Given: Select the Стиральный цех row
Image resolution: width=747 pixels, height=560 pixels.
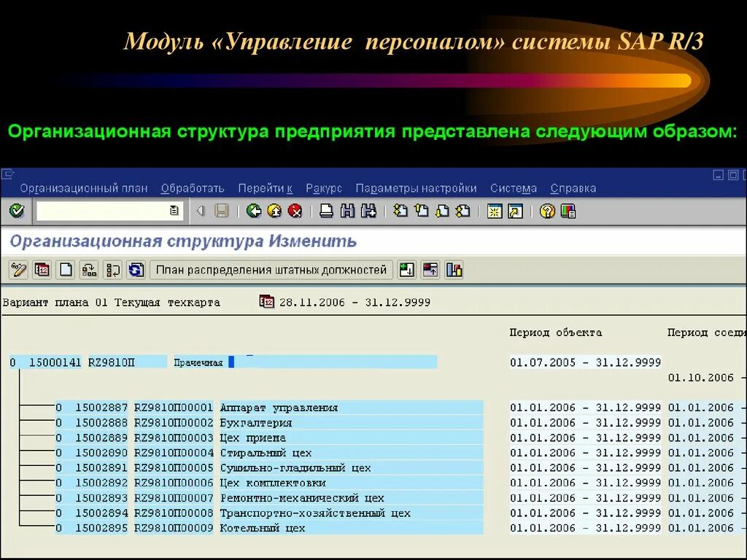Looking at the screenshot, I should tap(351, 453).
